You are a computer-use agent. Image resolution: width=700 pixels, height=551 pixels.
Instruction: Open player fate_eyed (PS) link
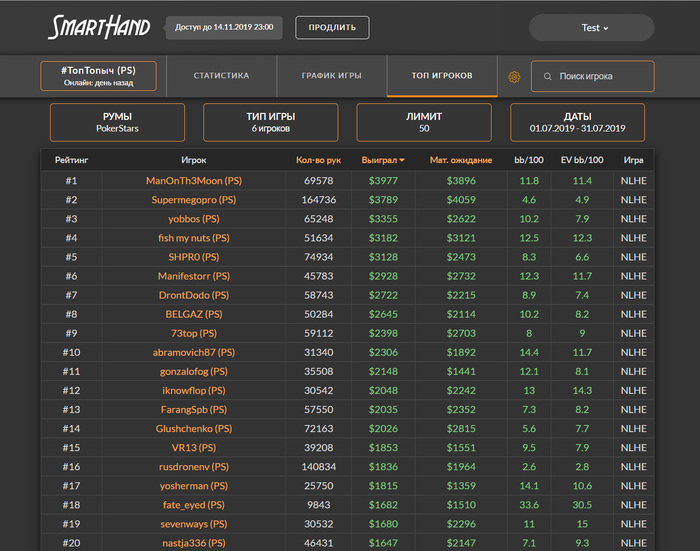(x=194, y=505)
